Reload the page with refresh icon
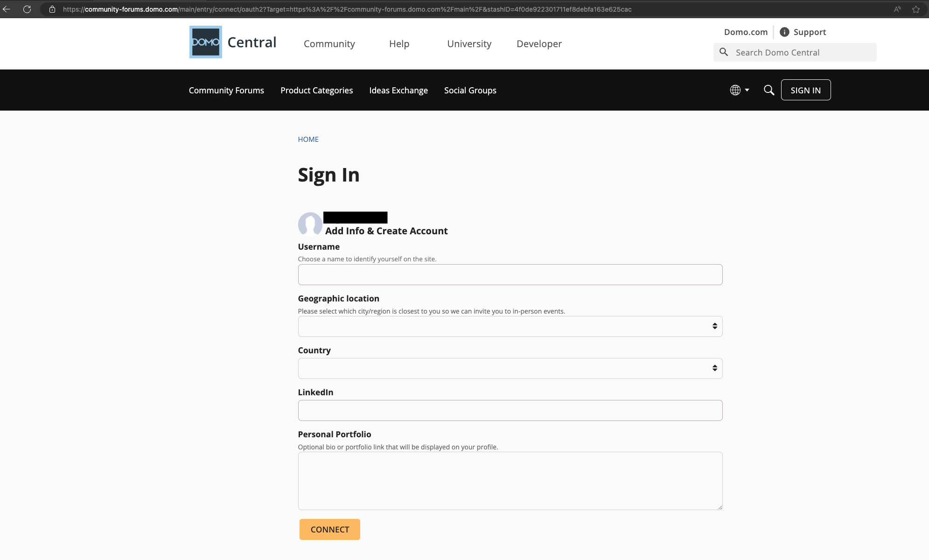This screenshot has height=560, width=929. pos(27,9)
